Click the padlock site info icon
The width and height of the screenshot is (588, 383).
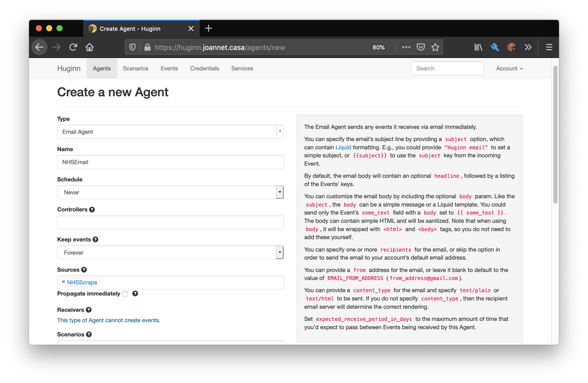(148, 47)
